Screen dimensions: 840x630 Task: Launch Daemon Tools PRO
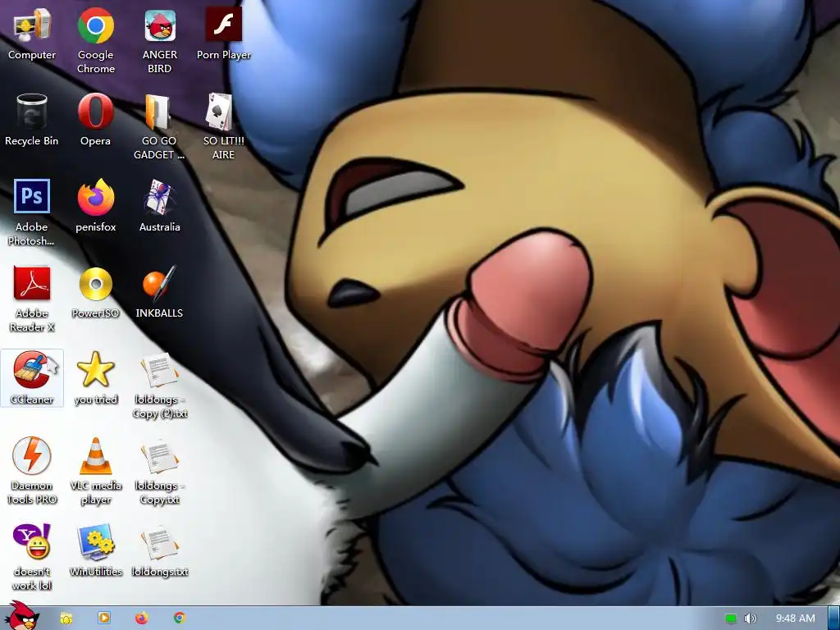pyautogui.click(x=32, y=472)
